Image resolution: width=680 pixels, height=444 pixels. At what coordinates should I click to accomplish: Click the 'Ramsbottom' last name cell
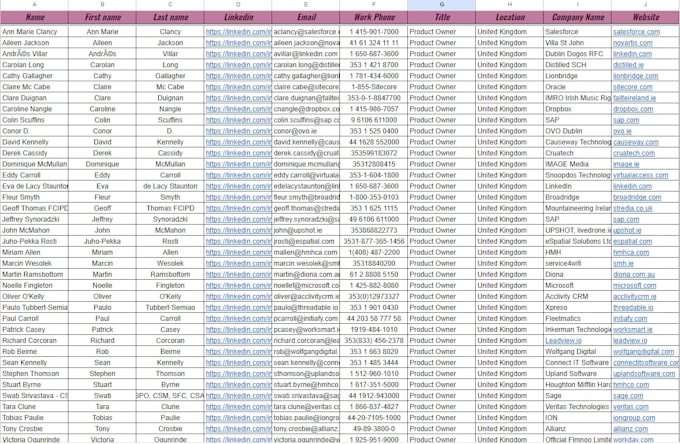click(170, 274)
